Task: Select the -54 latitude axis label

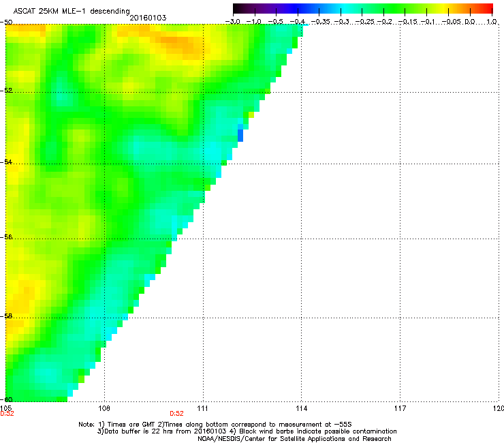Action: point(6,162)
